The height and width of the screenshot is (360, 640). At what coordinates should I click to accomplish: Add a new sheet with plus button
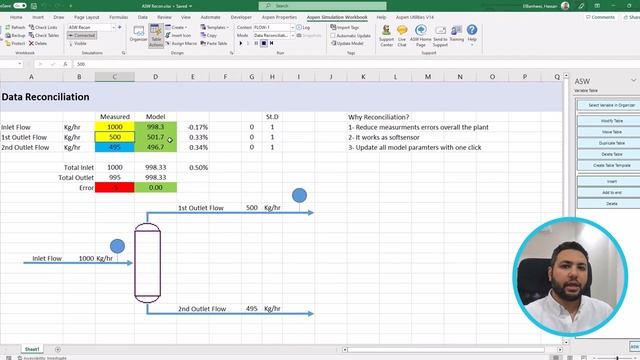click(58, 349)
